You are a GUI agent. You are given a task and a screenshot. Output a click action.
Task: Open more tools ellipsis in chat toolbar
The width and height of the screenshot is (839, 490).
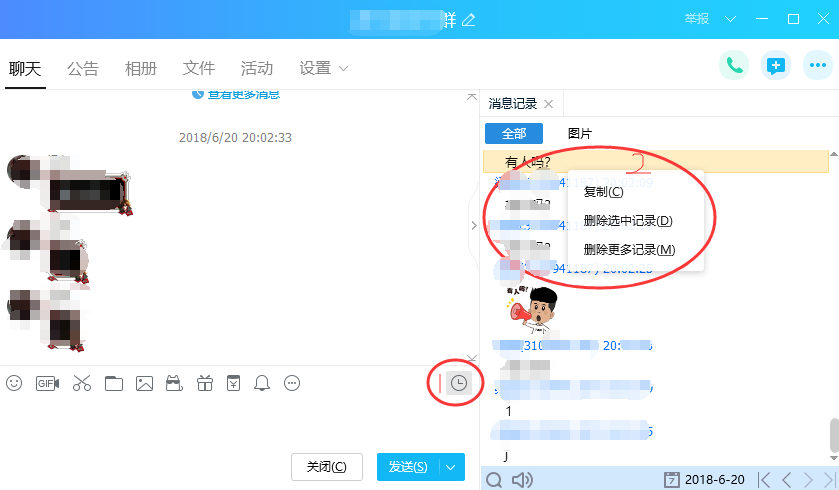tap(292, 383)
